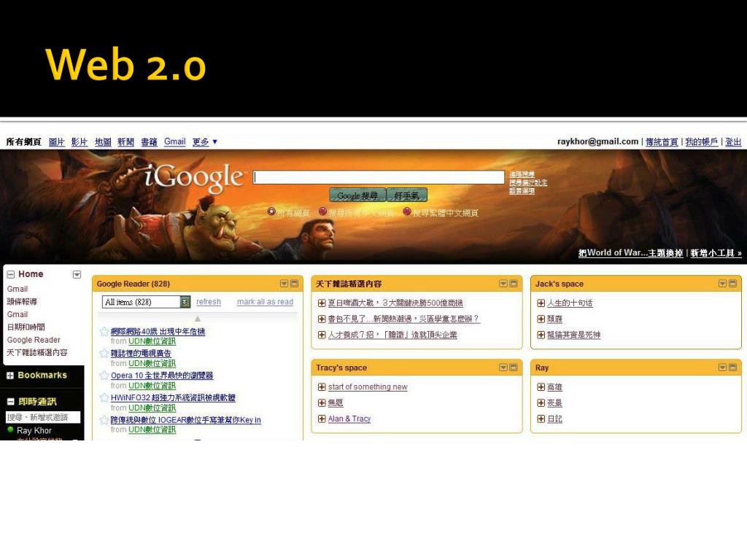Viewport: 747px width, 560px height.
Task: Click the Google 搜尋 button
Action: click(x=357, y=195)
